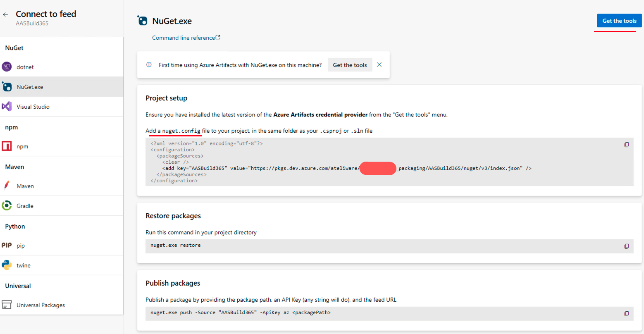Dismiss the first-time usage banner
This screenshot has height=334, width=644.
(x=379, y=64)
